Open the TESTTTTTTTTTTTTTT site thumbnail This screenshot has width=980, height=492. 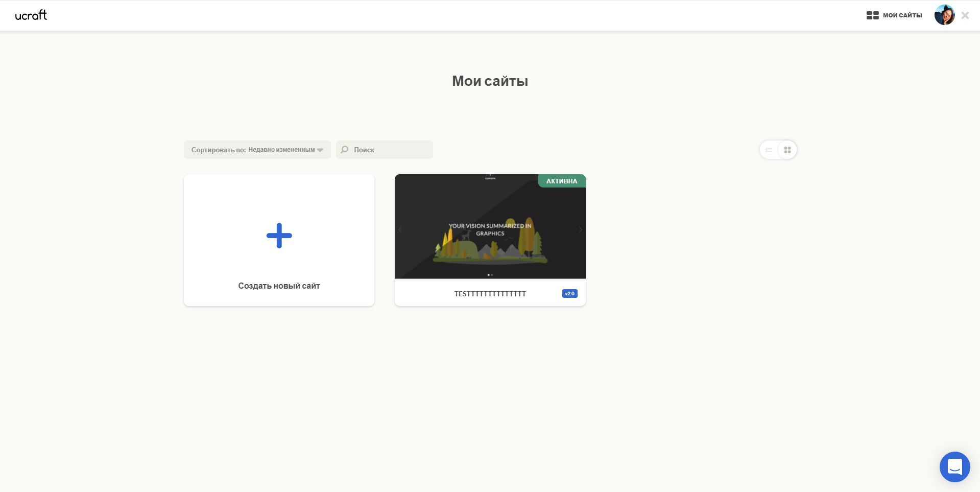[490, 226]
